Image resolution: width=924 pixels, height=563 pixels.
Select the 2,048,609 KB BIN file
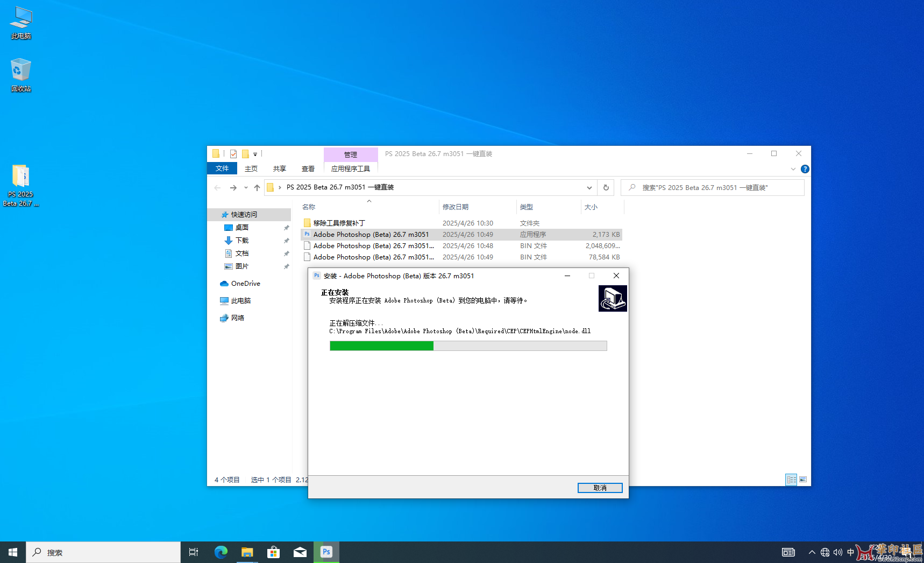(x=461, y=245)
